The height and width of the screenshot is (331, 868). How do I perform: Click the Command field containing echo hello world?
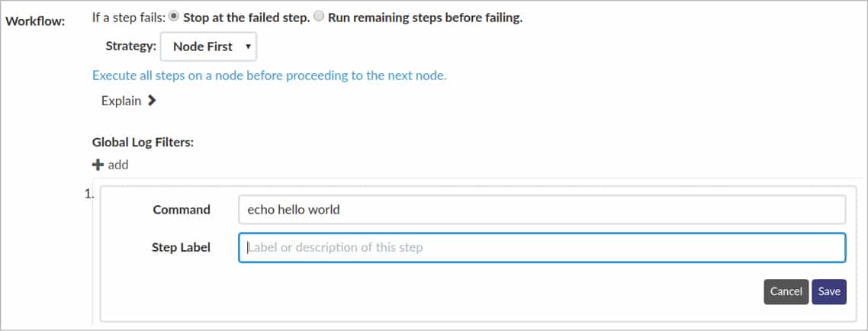click(542, 210)
